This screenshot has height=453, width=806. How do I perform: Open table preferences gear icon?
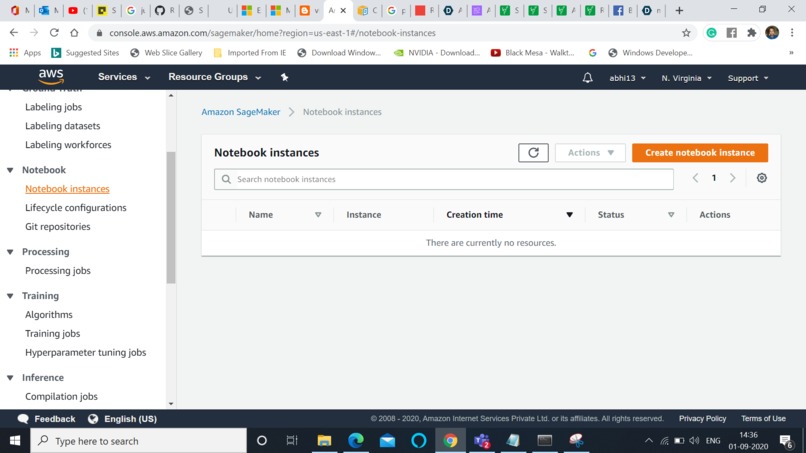click(762, 178)
